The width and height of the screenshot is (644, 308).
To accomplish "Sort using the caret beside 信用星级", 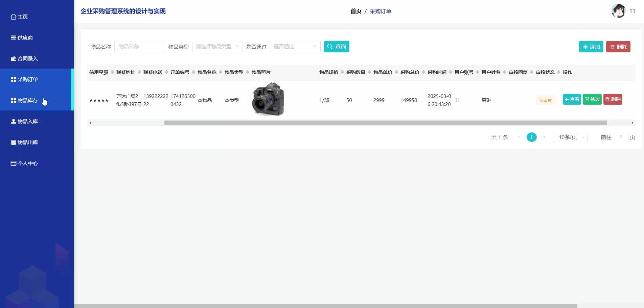I will click(x=112, y=72).
